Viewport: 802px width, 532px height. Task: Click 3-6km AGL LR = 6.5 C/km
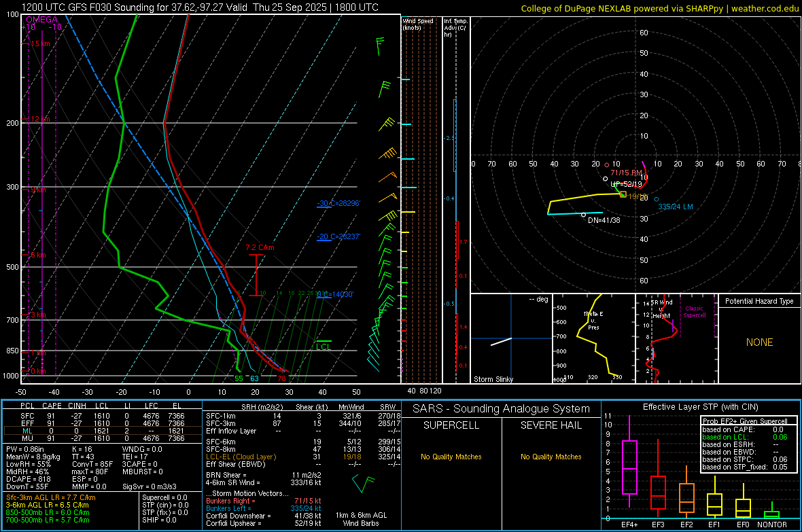point(47,505)
